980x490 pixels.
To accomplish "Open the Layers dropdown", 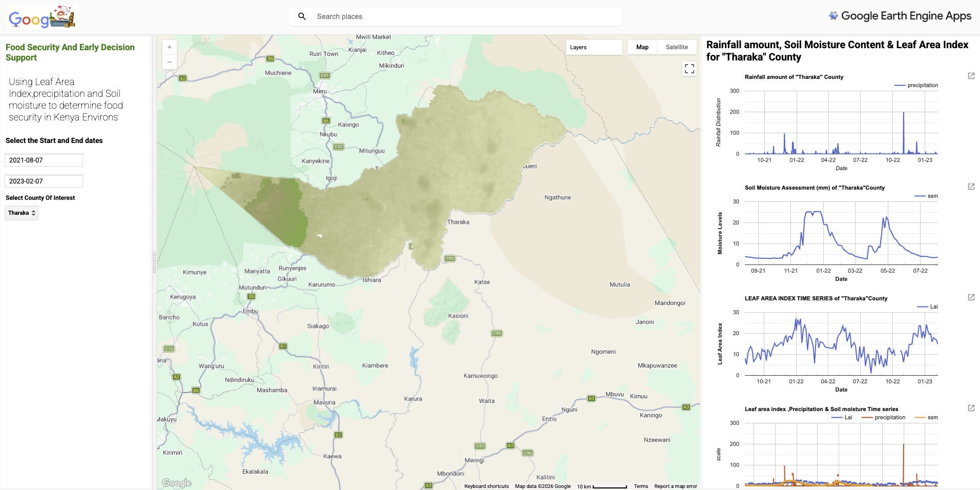I will (x=594, y=47).
